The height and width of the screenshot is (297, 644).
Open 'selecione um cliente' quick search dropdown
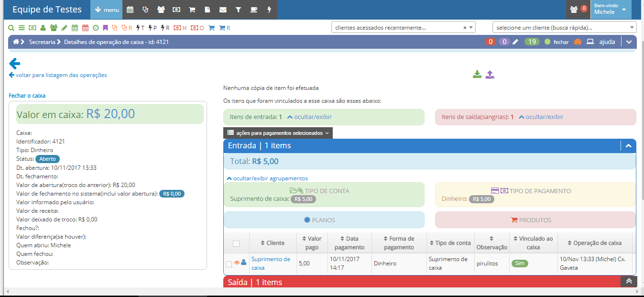pos(564,28)
